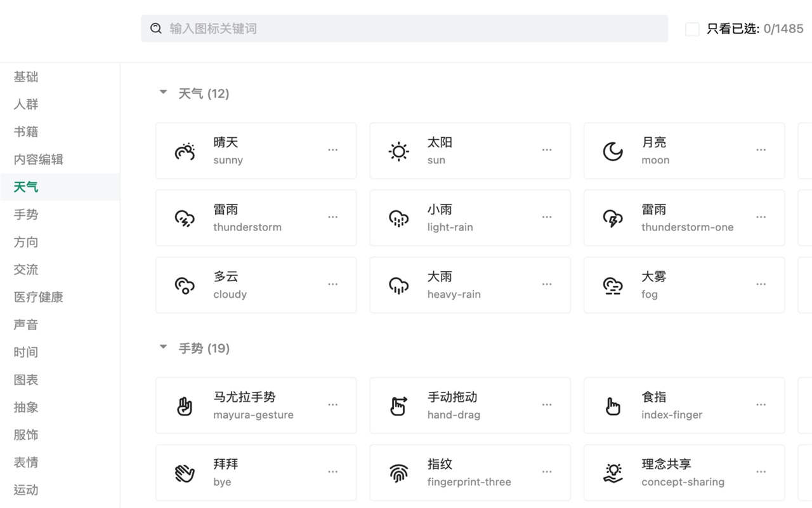Open more options for bye
This screenshot has height=508, width=812.
tap(333, 472)
